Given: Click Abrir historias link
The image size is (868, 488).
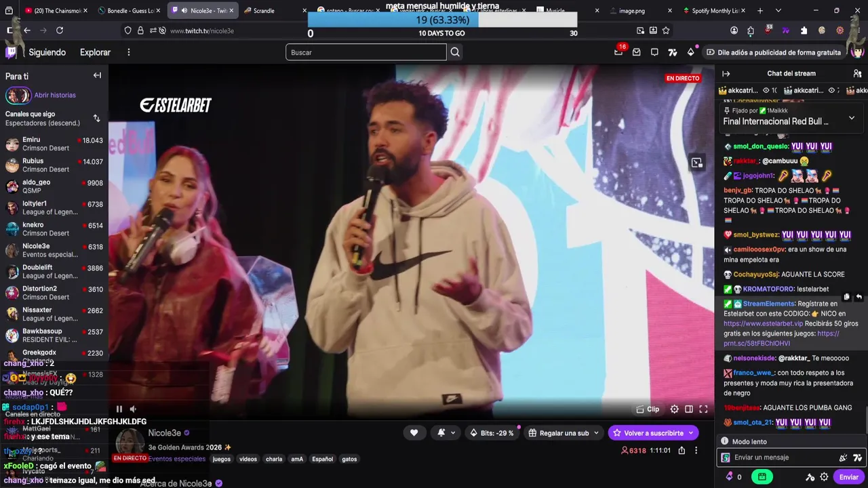Looking at the screenshot, I should (x=55, y=96).
